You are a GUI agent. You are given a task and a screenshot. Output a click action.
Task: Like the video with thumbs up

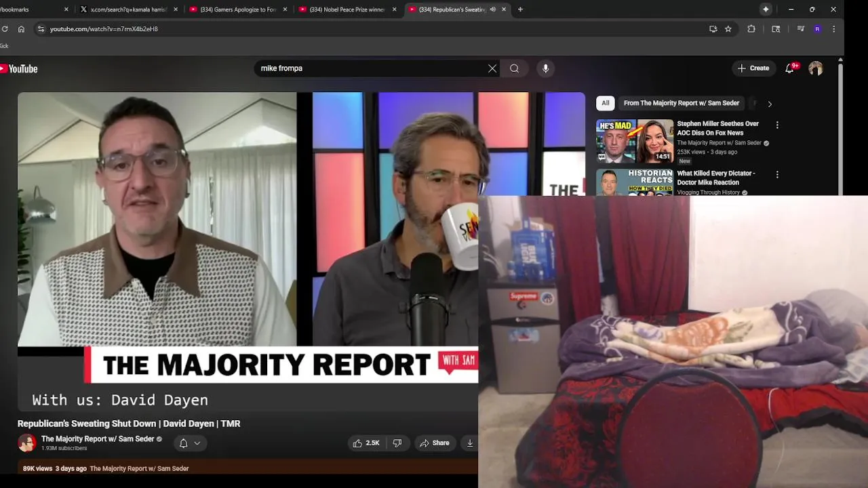pos(366,443)
